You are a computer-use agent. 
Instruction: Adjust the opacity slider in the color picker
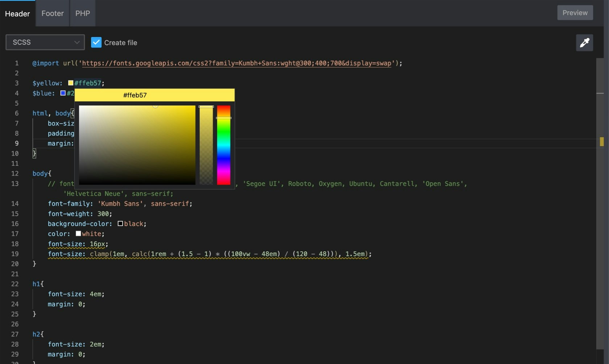point(206,145)
